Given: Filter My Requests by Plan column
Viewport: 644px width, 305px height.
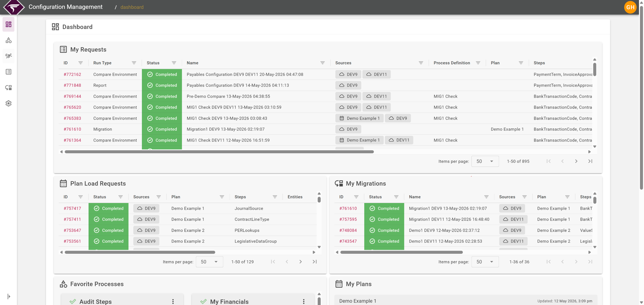Looking at the screenshot, I should tap(521, 63).
